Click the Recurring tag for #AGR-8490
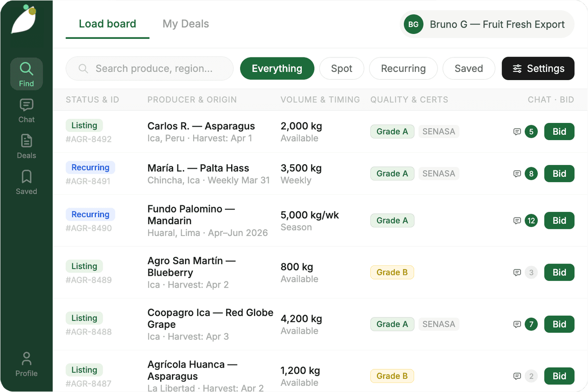Screen dimensions: 588x392 90,215
